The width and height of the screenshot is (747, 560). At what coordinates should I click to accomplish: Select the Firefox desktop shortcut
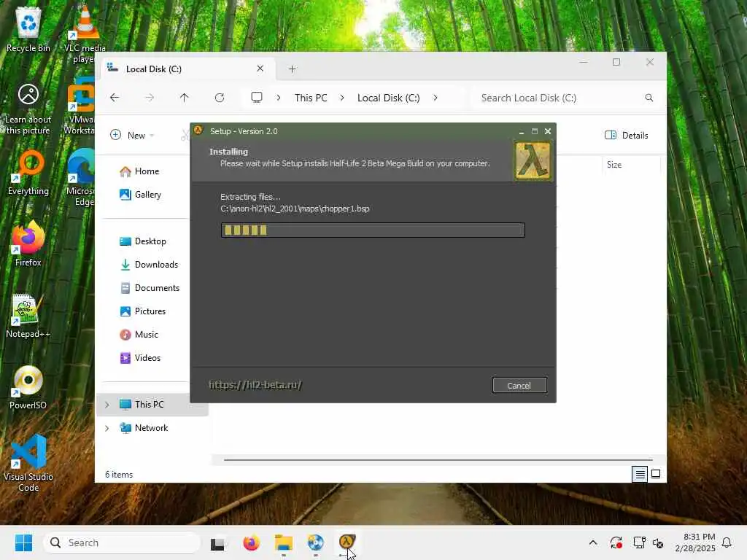[28, 244]
